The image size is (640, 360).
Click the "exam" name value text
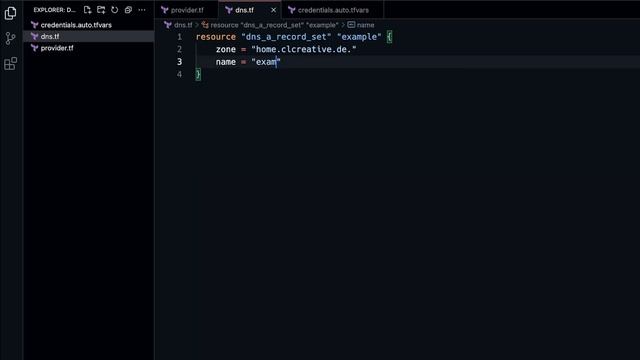point(266,62)
